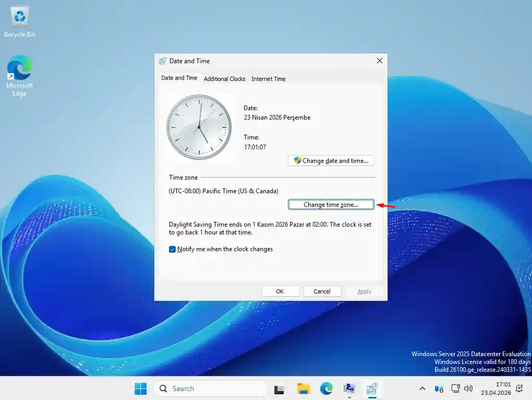Open the notifications bell icon
This screenshot has height=400, width=532.
(x=519, y=389)
